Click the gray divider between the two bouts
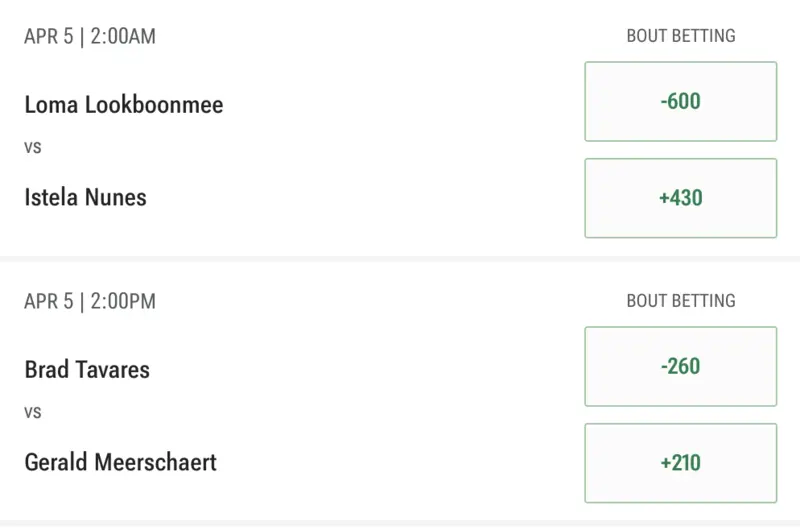The height and width of the screenshot is (530, 800). [x=400, y=260]
